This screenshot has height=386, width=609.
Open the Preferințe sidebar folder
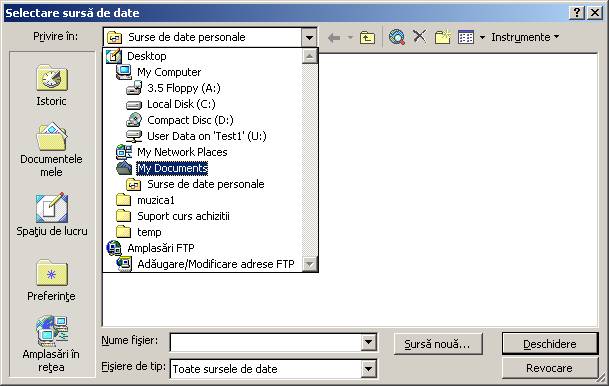(x=51, y=280)
